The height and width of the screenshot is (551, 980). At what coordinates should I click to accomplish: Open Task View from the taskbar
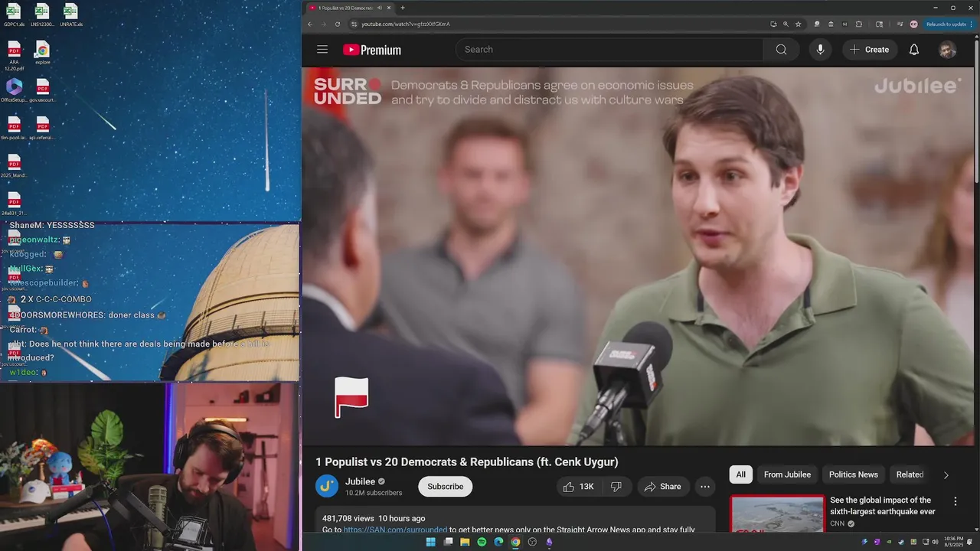click(x=448, y=542)
